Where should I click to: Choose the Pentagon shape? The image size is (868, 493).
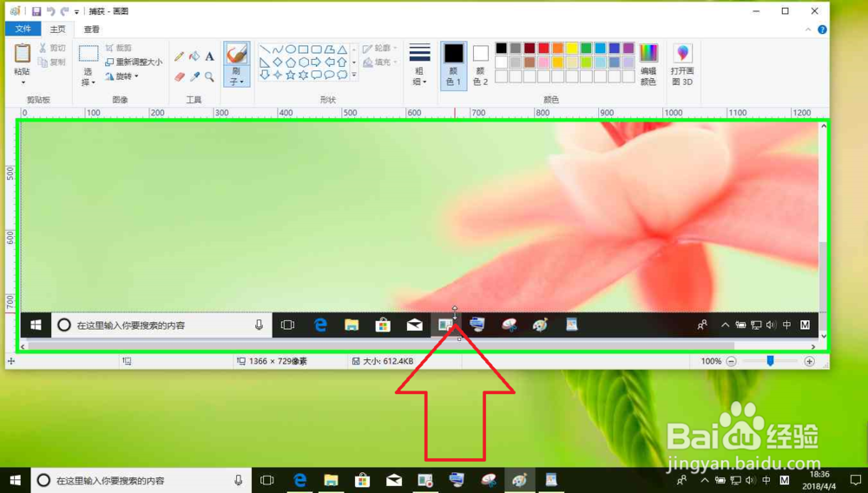290,62
